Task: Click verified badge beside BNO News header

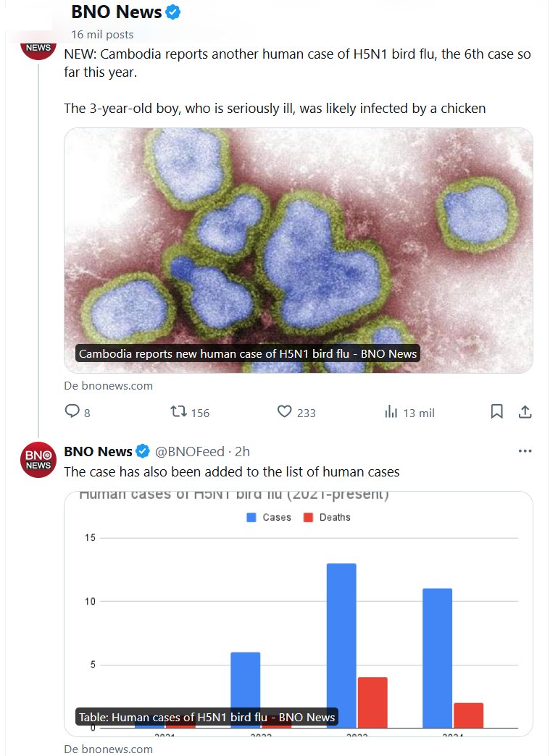Action: [173, 12]
